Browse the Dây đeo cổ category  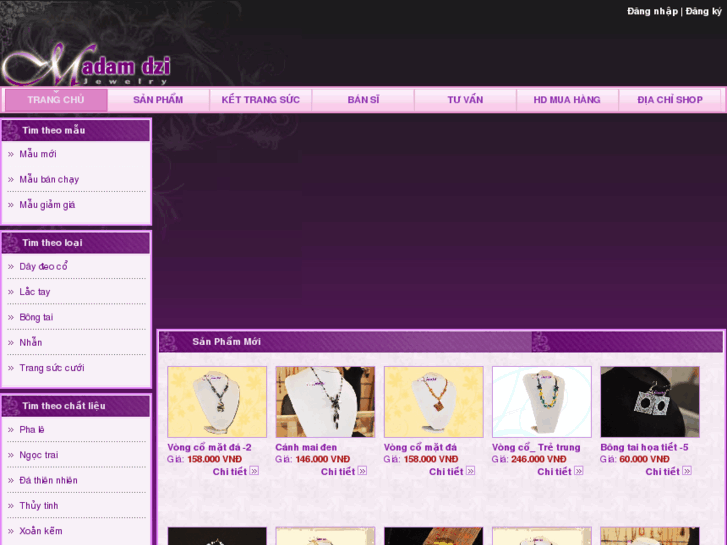[x=43, y=266]
